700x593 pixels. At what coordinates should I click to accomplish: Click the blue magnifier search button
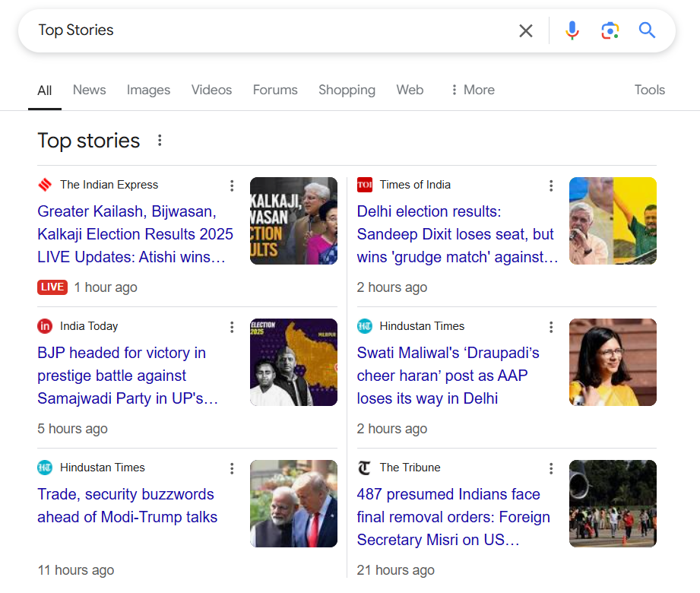[x=647, y=30]
